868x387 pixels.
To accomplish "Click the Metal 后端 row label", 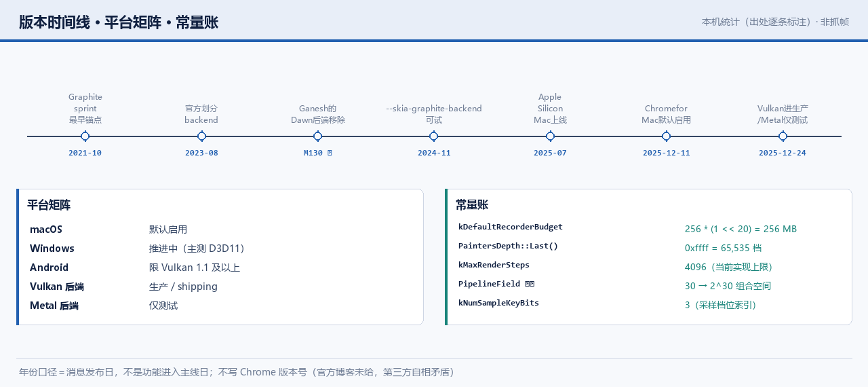I will (54, 306).
